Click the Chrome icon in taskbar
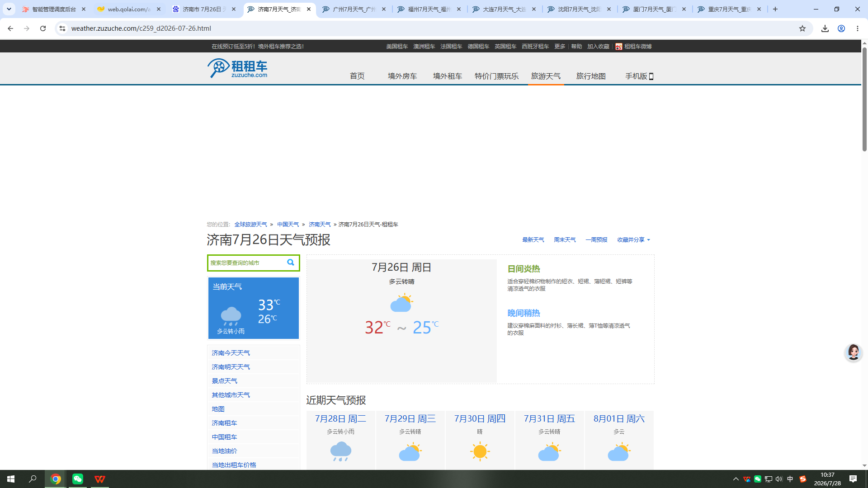Screen dimensions: 868x488 point(56,479)
